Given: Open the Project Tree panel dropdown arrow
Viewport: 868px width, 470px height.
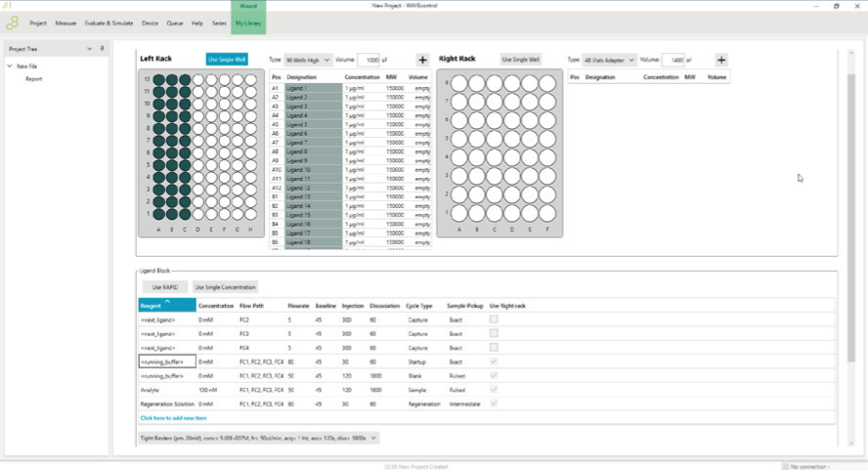Looking at the screenshot, I should tap(89, 49).
